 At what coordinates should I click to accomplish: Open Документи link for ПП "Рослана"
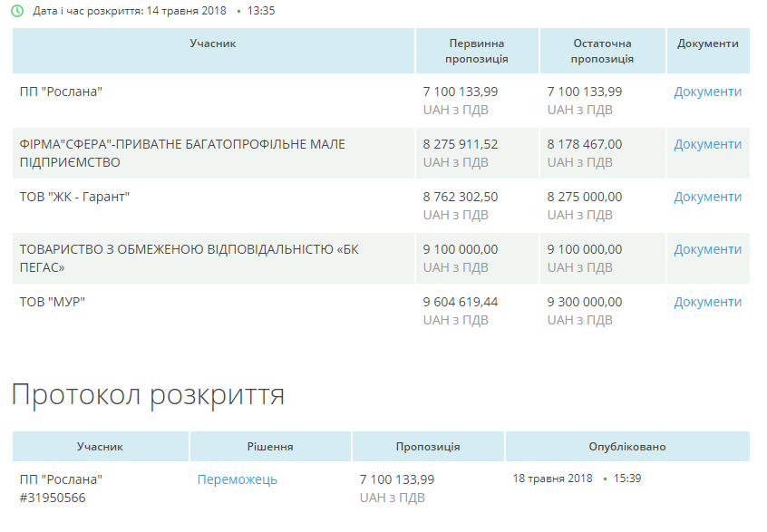click(707, 92)
